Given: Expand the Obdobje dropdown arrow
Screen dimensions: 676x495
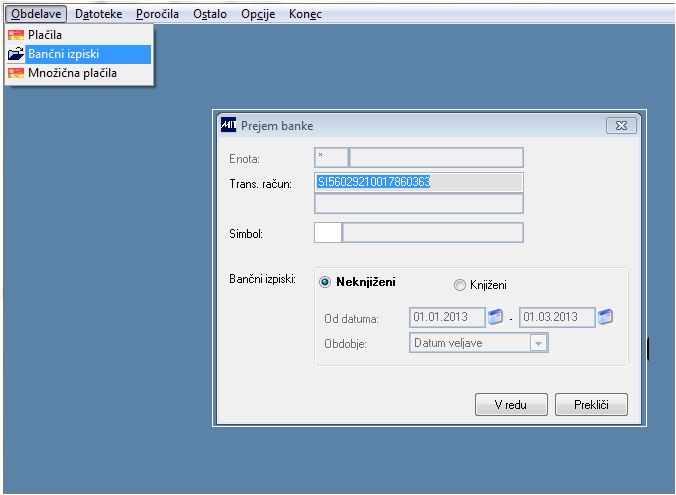Looking at the screenshot, I should [538, 343].
